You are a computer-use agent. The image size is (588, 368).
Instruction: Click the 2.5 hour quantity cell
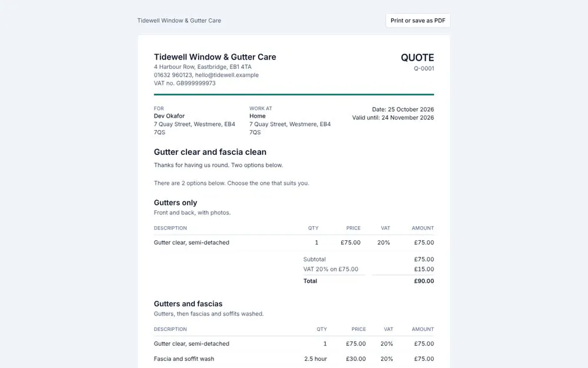click(315, 359)
